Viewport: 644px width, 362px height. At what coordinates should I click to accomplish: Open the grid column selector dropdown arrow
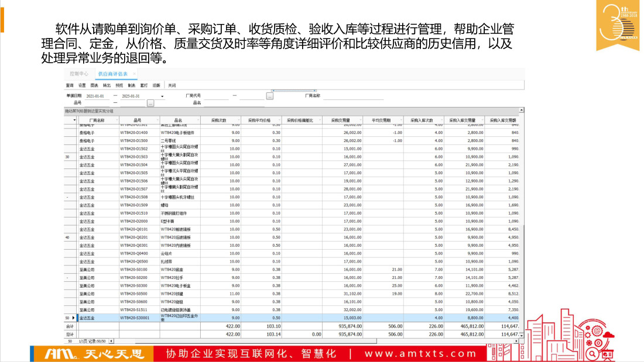[x=74, y=120]
